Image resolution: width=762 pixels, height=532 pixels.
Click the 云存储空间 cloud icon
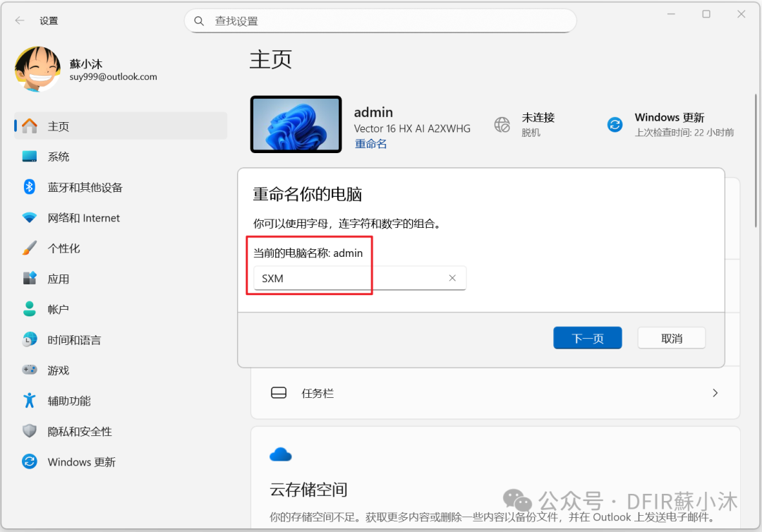click(x=280, y=454)
